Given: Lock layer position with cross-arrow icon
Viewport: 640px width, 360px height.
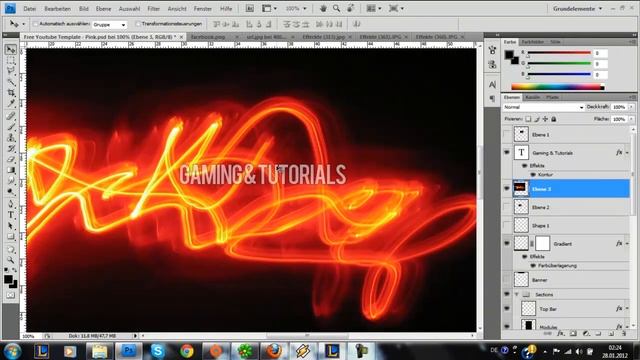Looking at the screenshot, I should point(545,119).
